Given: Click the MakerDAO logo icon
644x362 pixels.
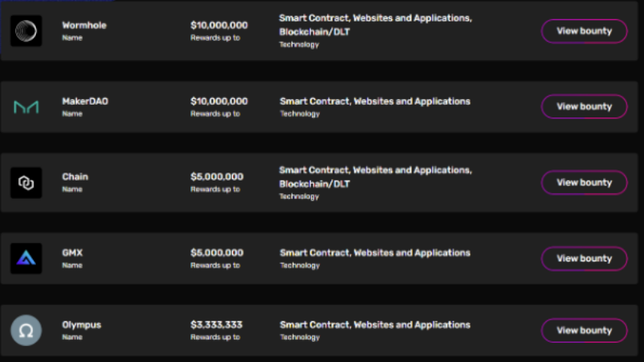Looking at the screenshot, I should [26, 107].
